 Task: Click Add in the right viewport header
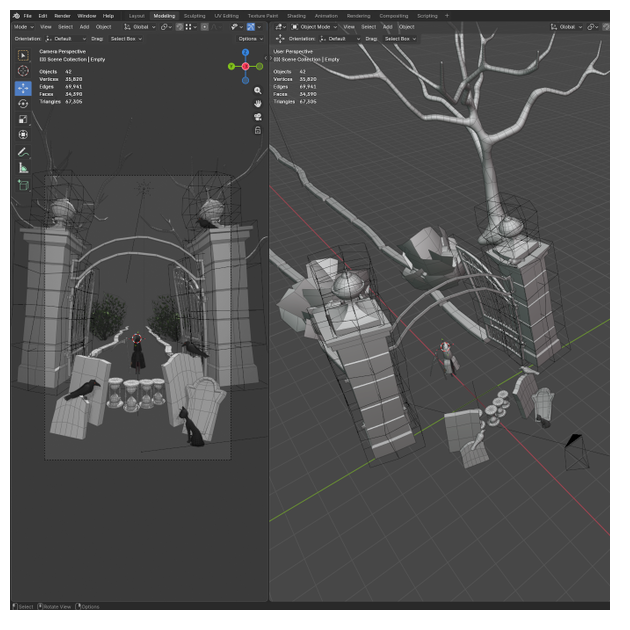click(x=387, y=27)
